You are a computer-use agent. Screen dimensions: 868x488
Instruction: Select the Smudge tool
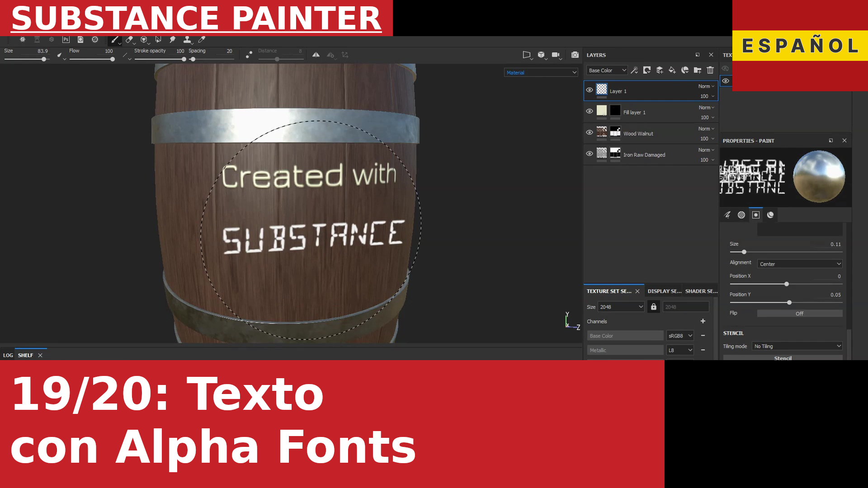pyautogui.click(x=172, y=40)
